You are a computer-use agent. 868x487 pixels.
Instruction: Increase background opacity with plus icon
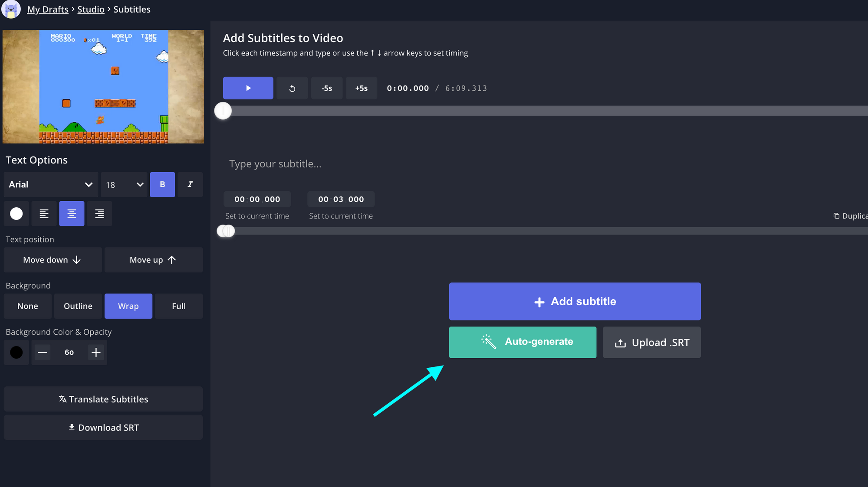coord(96,352)
